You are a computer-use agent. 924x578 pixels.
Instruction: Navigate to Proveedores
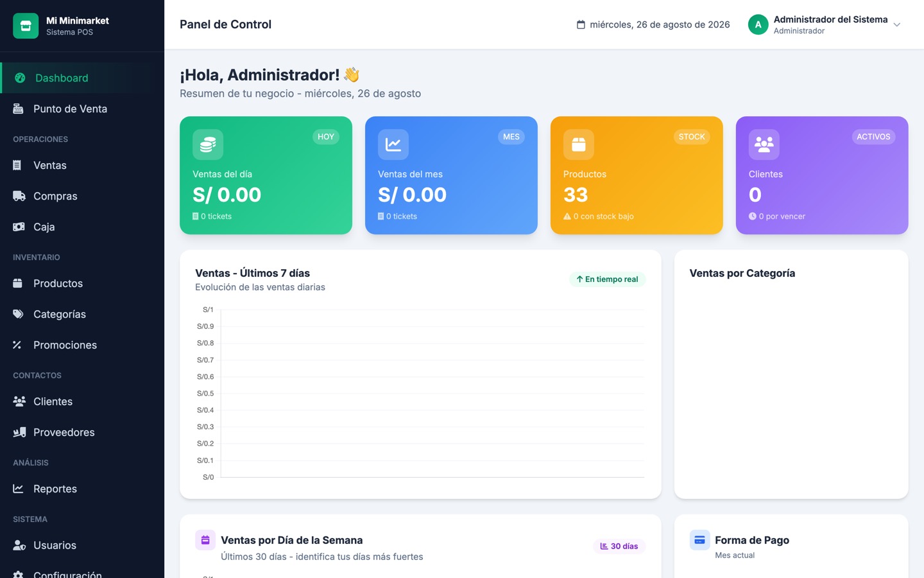point(82,432)
